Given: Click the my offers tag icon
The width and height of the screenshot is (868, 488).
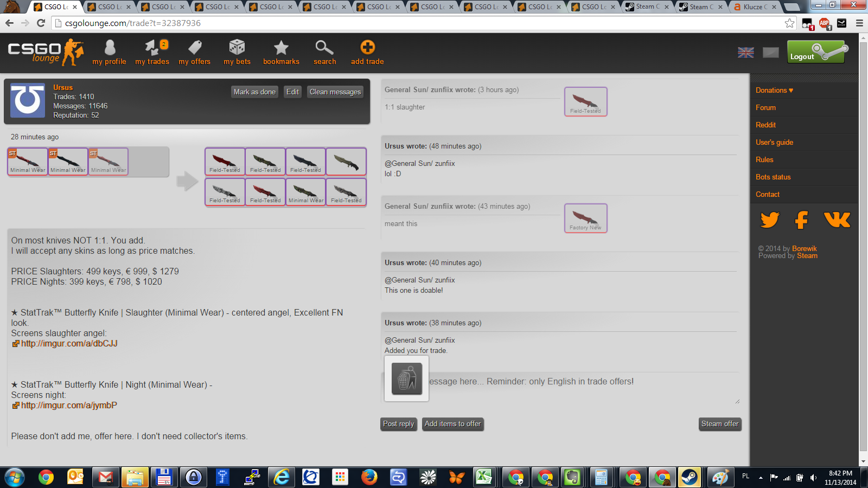Looking at the screenshot, I should [x=195, y=48].
